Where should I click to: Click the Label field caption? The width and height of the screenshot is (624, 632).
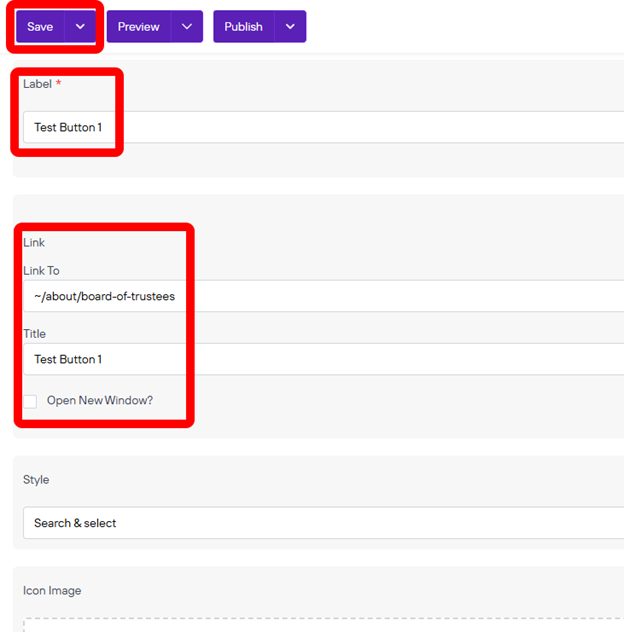[x=37, y=84]
